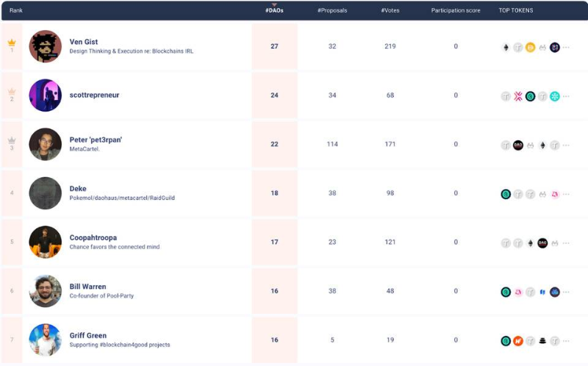Click scottrepreneur's purple avatar image
Screen dimensions: 588x366
click(46, 96)
